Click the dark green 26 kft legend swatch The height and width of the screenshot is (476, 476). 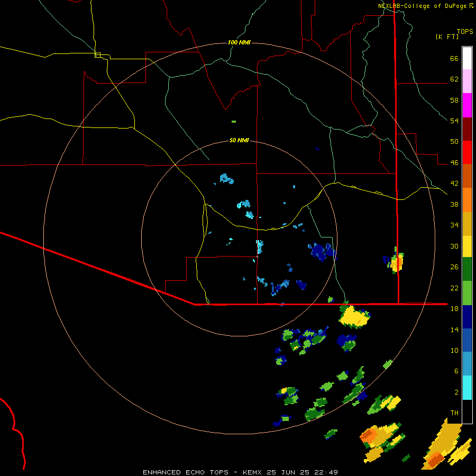click(x=467, y=269)
